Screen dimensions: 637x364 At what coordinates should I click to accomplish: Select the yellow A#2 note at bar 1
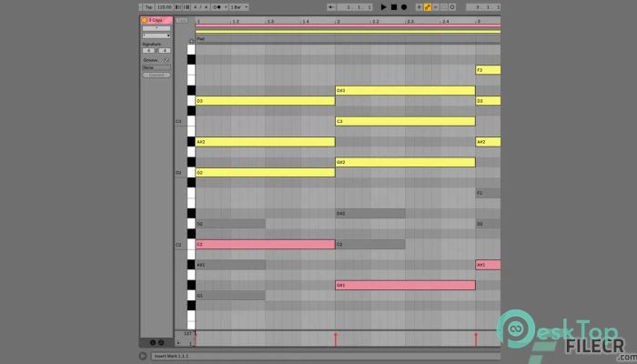coord(266,142)
